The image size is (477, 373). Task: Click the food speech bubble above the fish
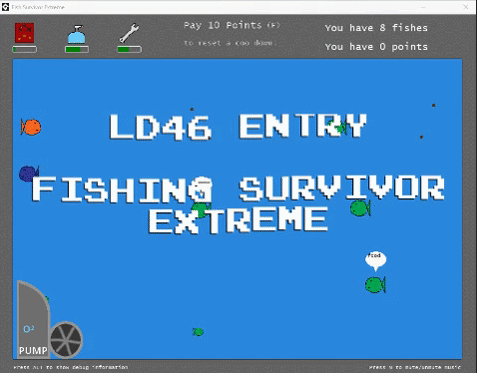[x=376, y=261]
